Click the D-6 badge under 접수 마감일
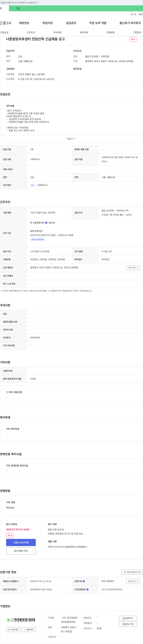 (x=10, y=535)
